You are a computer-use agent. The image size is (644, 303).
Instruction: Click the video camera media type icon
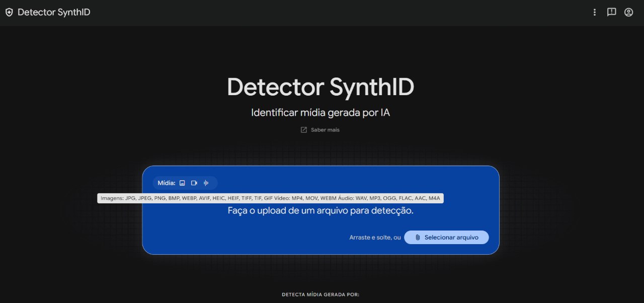tap(194, 183)
